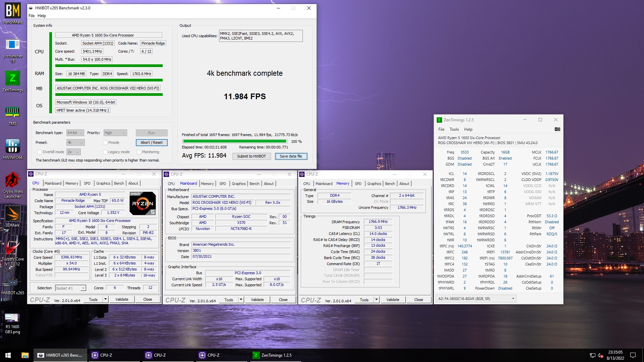The width and height of the screenshot is (644, 362).
Task: Expand Tools arrow in the CPU tab CPU-Z window
Action: pos(105,299)
